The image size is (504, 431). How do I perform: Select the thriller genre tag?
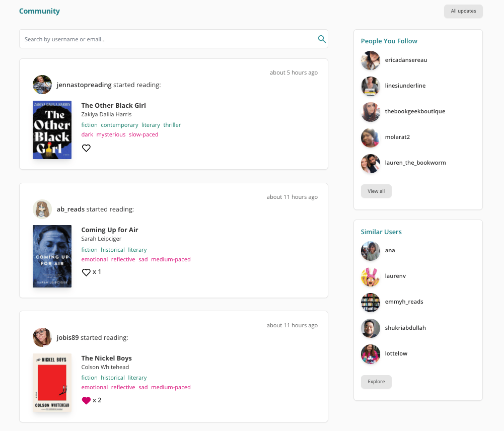click(172, 125)
